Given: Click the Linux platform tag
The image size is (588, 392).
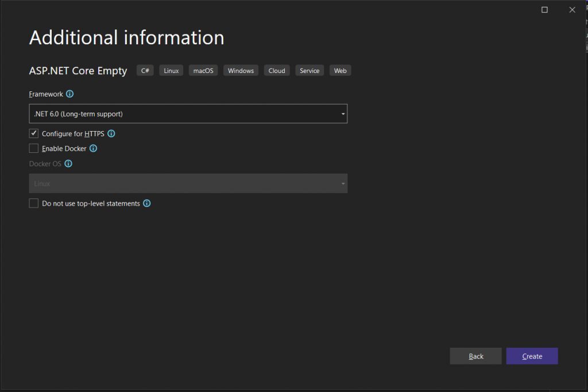Looking at the screenshot, I should click(171, 71).
